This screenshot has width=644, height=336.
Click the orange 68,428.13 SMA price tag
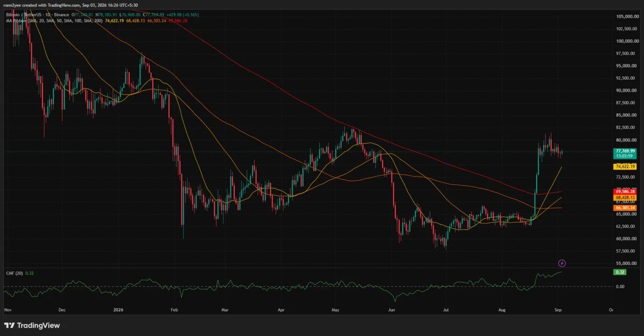coord(625,198)
